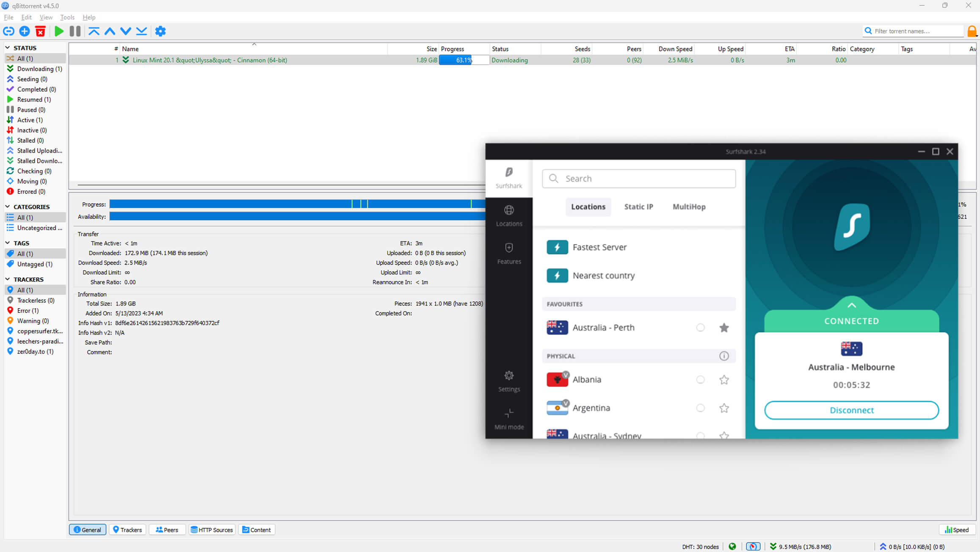Viewport: 980px width, 552px height.
Task: Switch to the Trackers tab
Action: click(127, 530)
